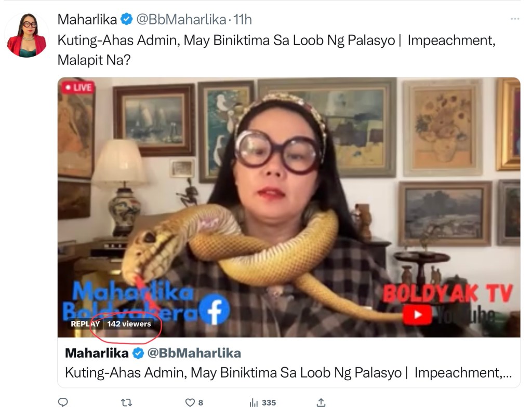This screenshot has height=417, width=532.
Task: Like the tweet with heart icon
Action: (190, 402)
